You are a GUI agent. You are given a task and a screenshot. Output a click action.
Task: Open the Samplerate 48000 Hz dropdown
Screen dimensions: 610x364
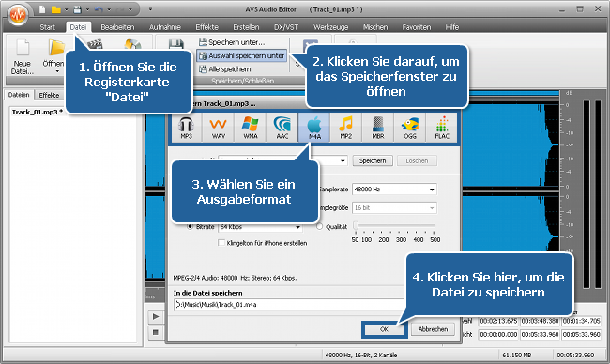pos(394,189)
